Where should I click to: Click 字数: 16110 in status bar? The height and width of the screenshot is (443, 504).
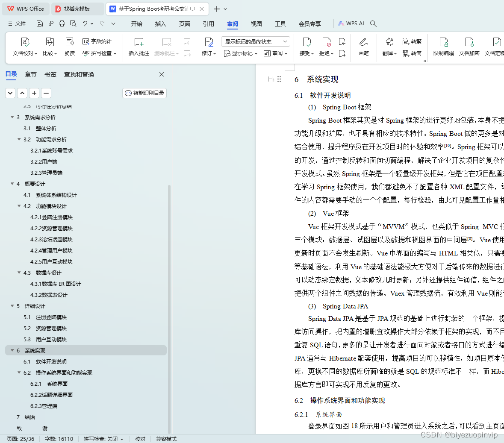click(x=59, y=439)
